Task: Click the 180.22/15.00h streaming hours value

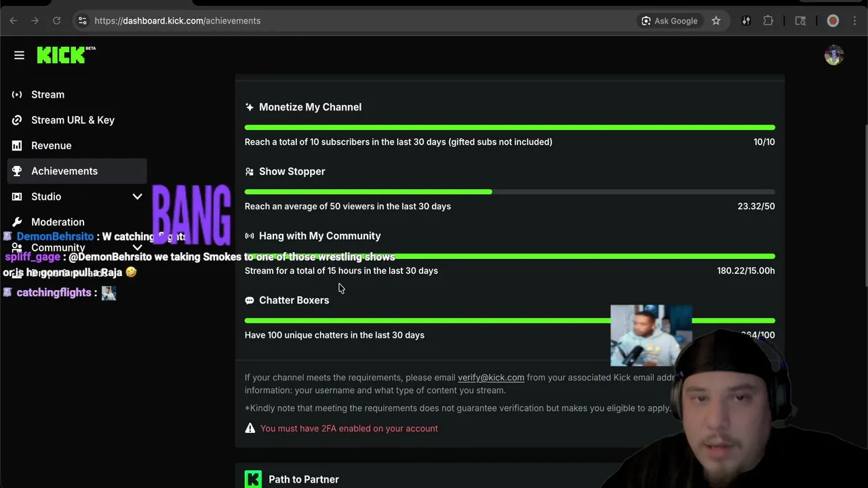Action: click(x=746, y=270)
